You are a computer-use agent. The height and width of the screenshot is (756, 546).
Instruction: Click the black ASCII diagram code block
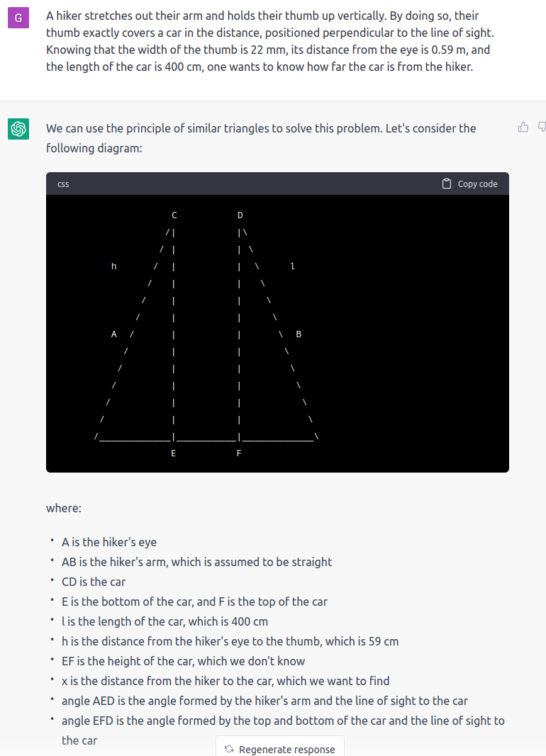click(277, 333)
